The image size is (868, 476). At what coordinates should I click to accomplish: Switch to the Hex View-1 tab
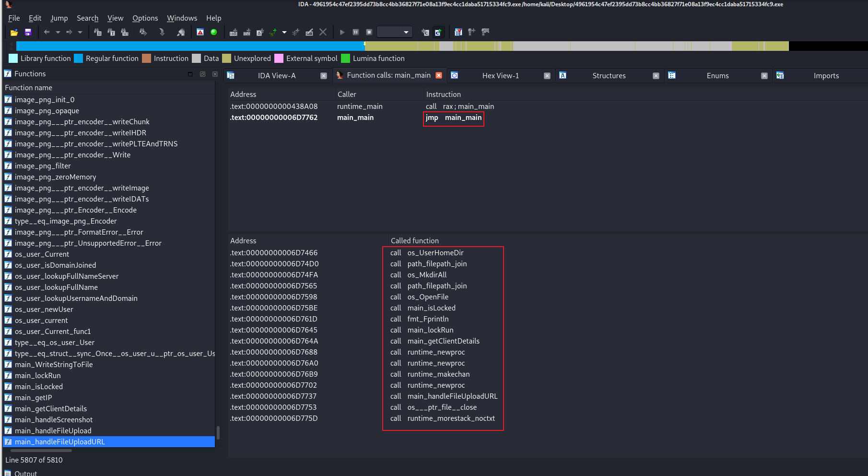click(x=500, y=76)
